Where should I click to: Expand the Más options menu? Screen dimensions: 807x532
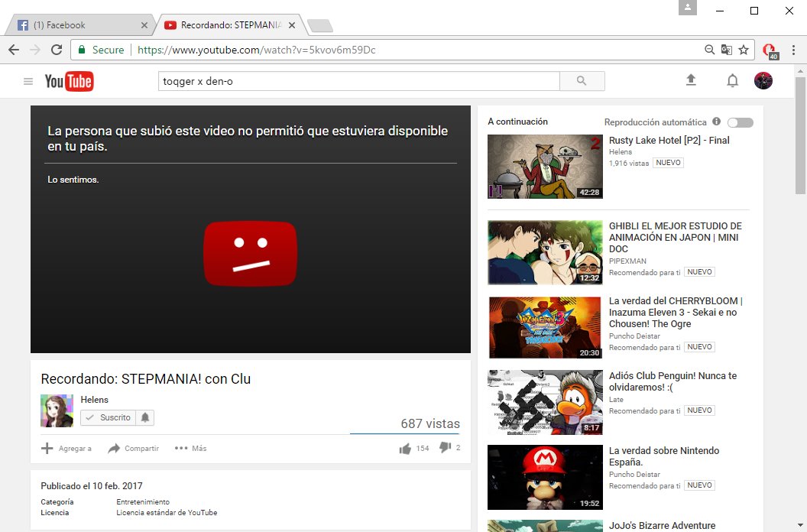click(x=190, y=449)
